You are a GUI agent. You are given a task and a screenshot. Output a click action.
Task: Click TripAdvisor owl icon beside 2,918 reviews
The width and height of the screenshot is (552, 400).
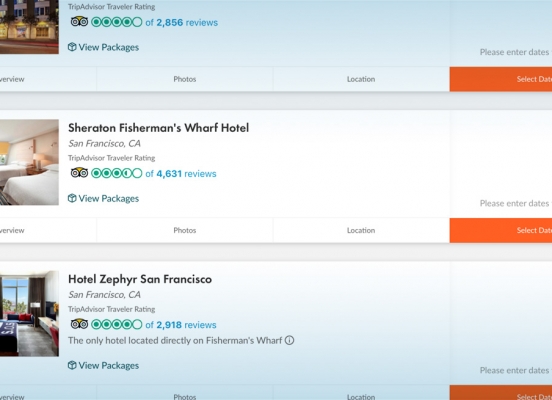[79, 324]
